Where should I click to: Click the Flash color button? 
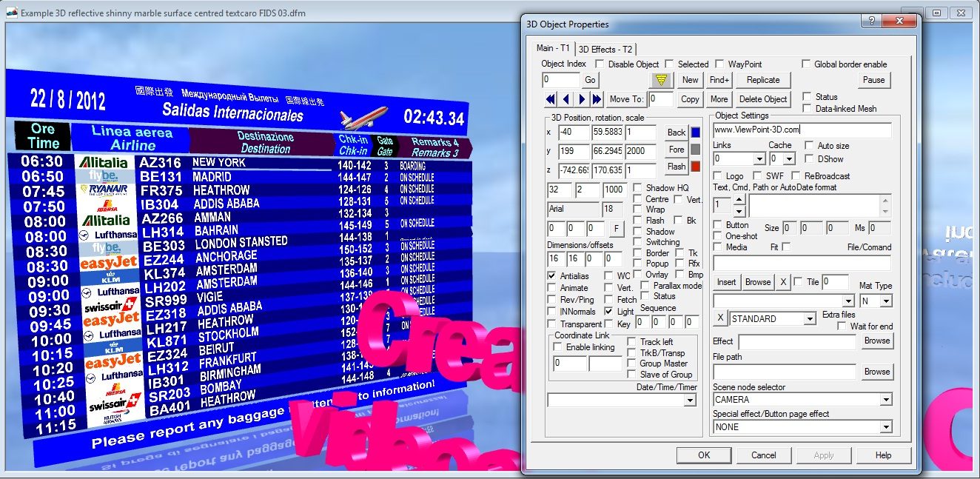pos(677,167)
